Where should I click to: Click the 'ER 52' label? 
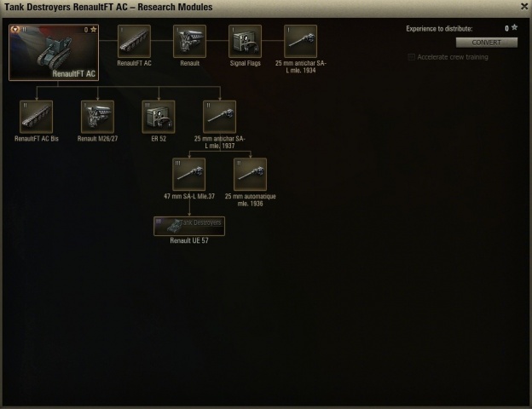159,139
